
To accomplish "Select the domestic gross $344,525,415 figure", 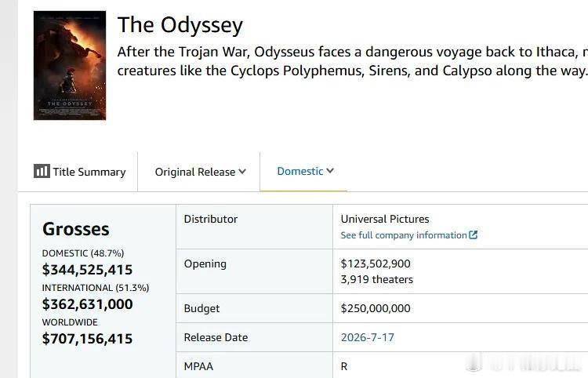I will click(87, 270).
